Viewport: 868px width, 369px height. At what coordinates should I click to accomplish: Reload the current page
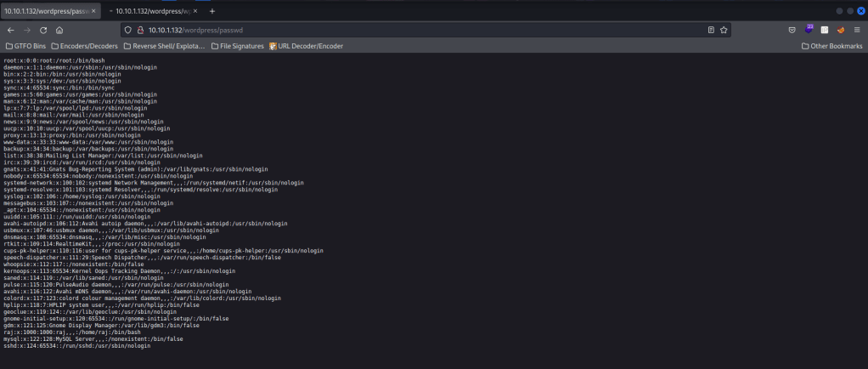click(x=43, y=29)
